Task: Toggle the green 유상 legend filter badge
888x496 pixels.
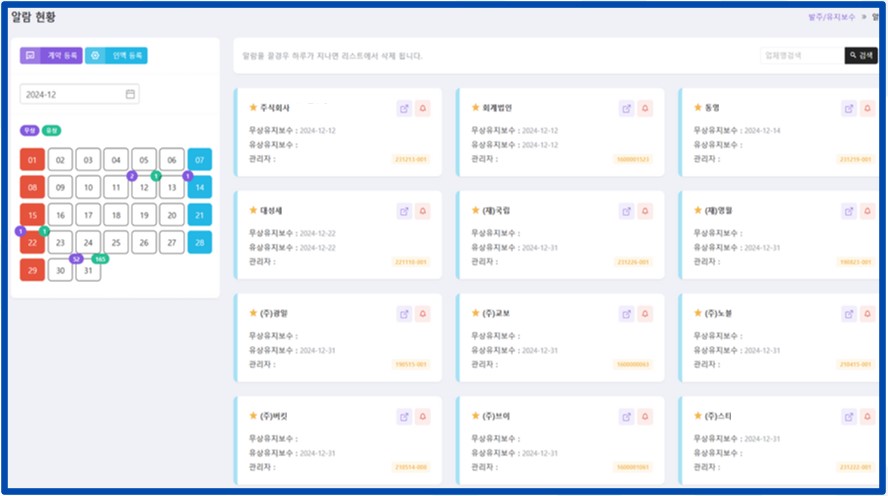Action: coord(51,130)
